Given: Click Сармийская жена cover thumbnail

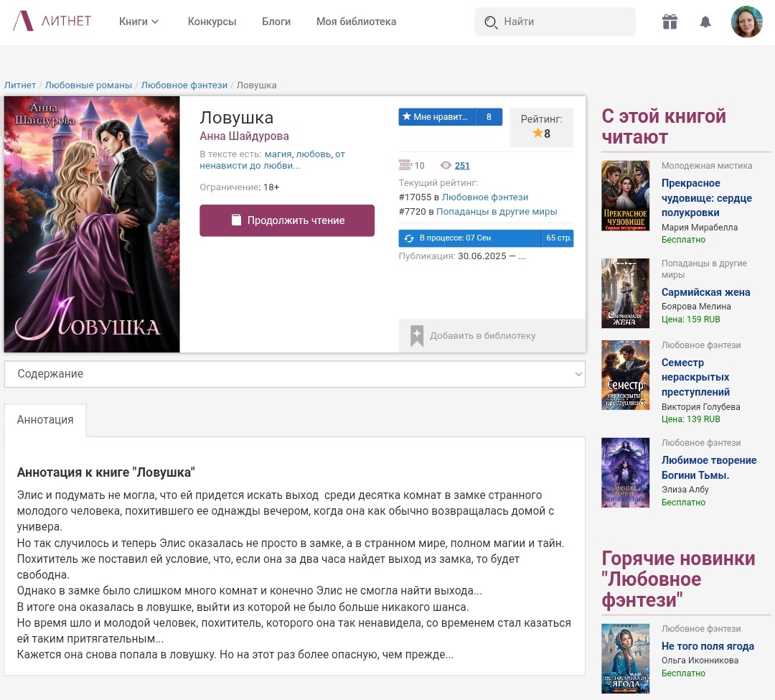Looking at the screenshot, I should pyautogui.click(x=625, y=293).
